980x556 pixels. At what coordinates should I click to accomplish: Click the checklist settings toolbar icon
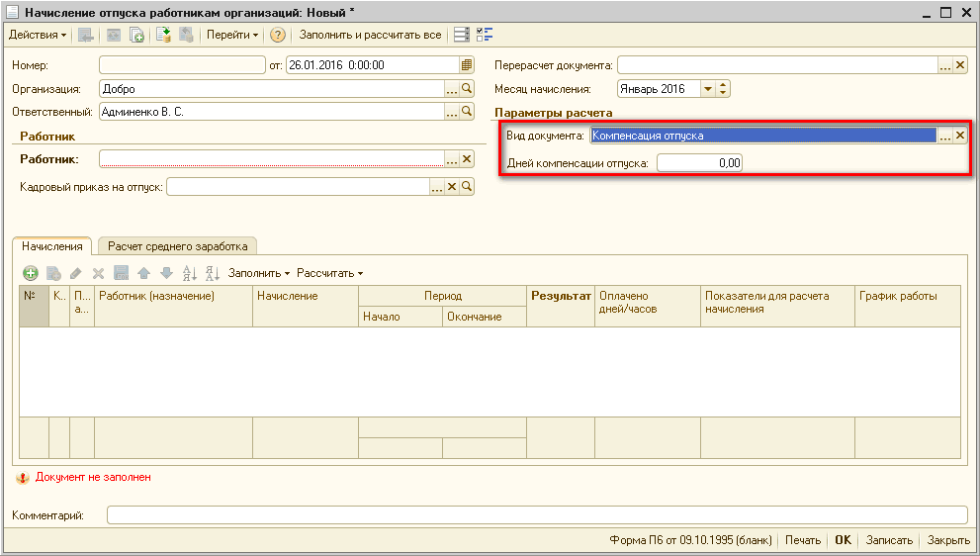click(485, 35)
